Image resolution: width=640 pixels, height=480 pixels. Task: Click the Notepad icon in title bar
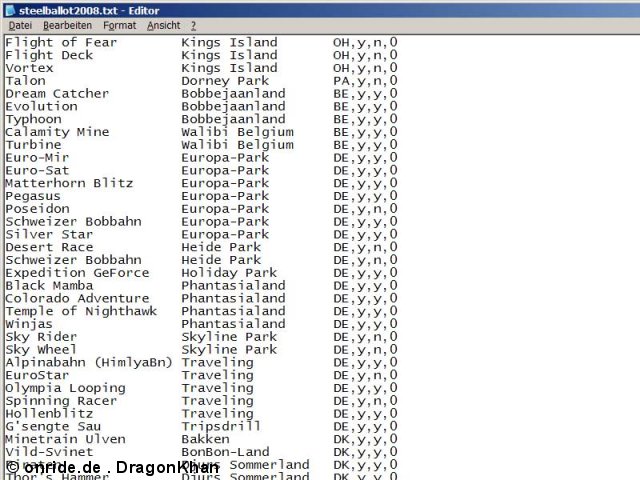(x=10, y=10)
